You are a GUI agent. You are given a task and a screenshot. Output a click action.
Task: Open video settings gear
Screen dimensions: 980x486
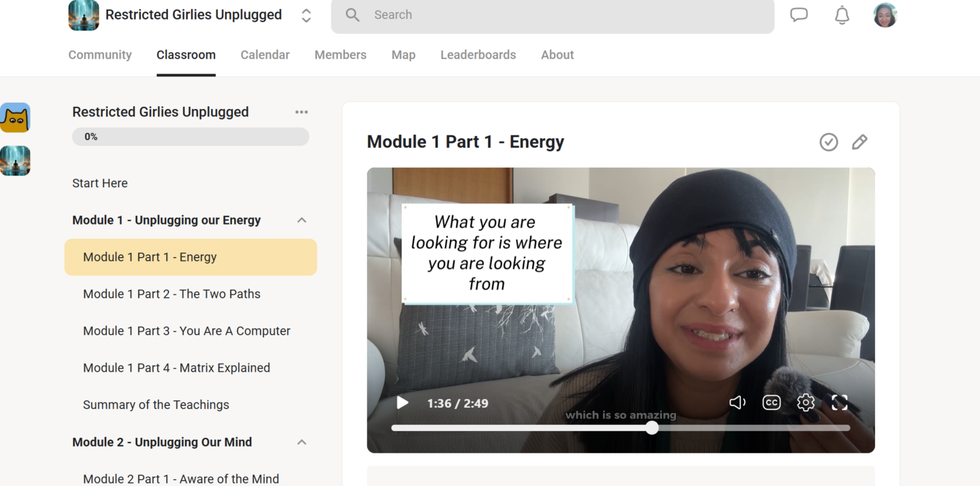click(806, 403)
